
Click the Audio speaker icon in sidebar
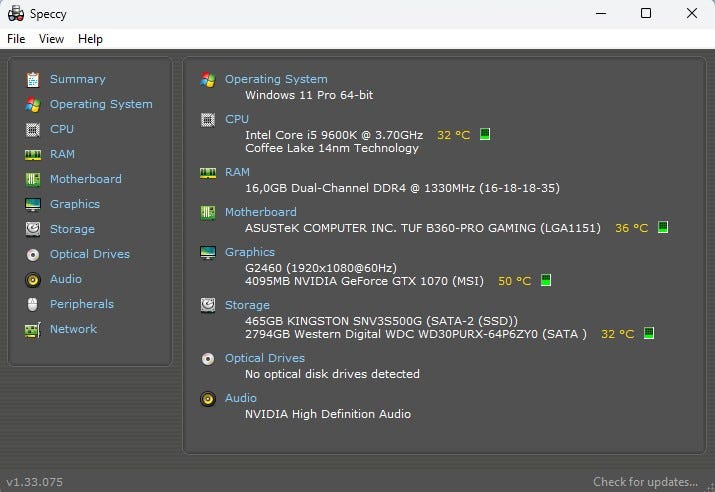33,280
